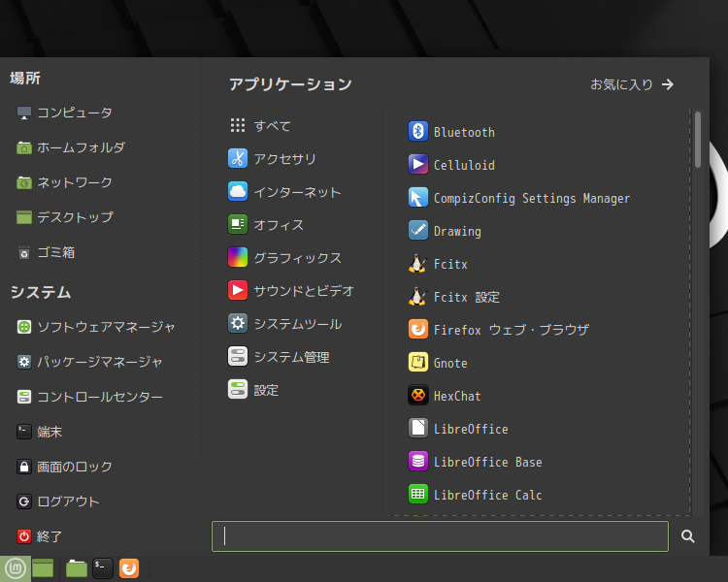Open デスクトップ folder entry
The width and height of the screenshot is (728, 582).
(65, 217)
